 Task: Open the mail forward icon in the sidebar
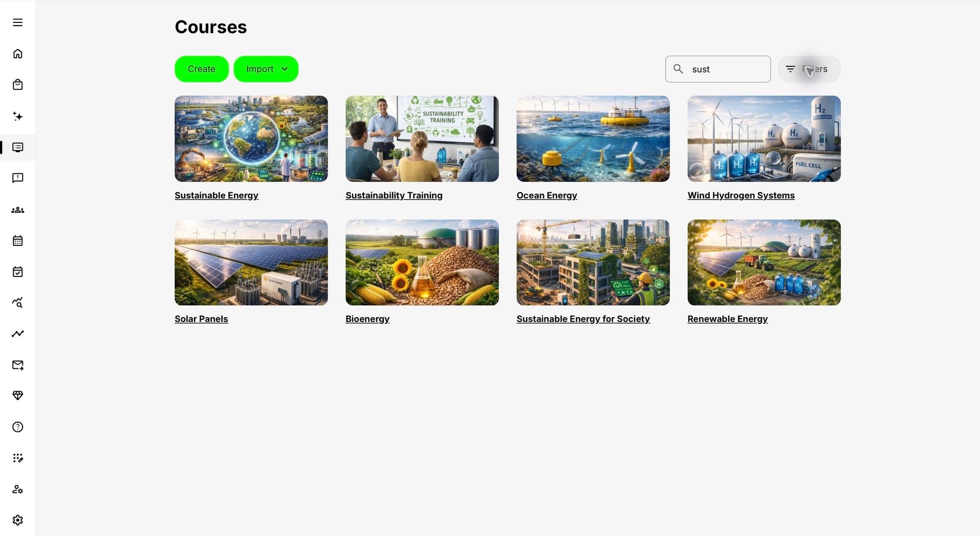pyautogui.click(x=18, y=365)
